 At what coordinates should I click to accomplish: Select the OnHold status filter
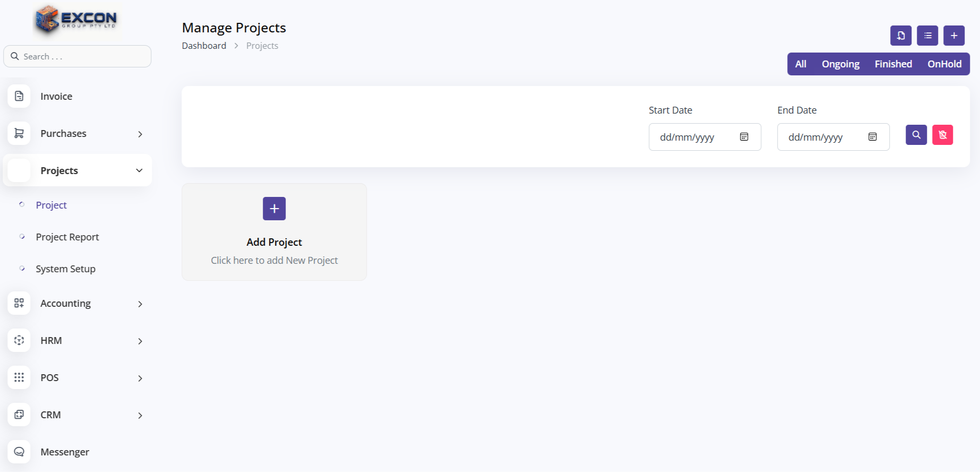point(944,64)
